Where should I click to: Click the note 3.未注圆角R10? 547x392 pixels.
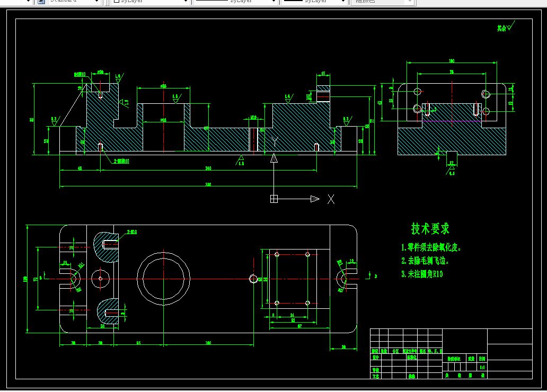coord(422,274)
